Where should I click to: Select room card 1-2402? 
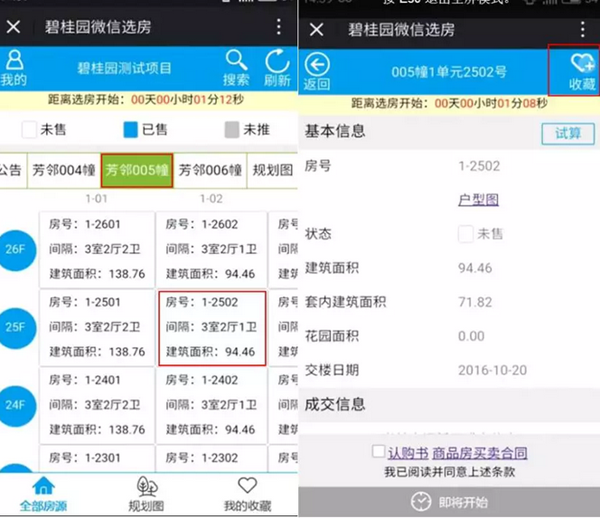211,405
